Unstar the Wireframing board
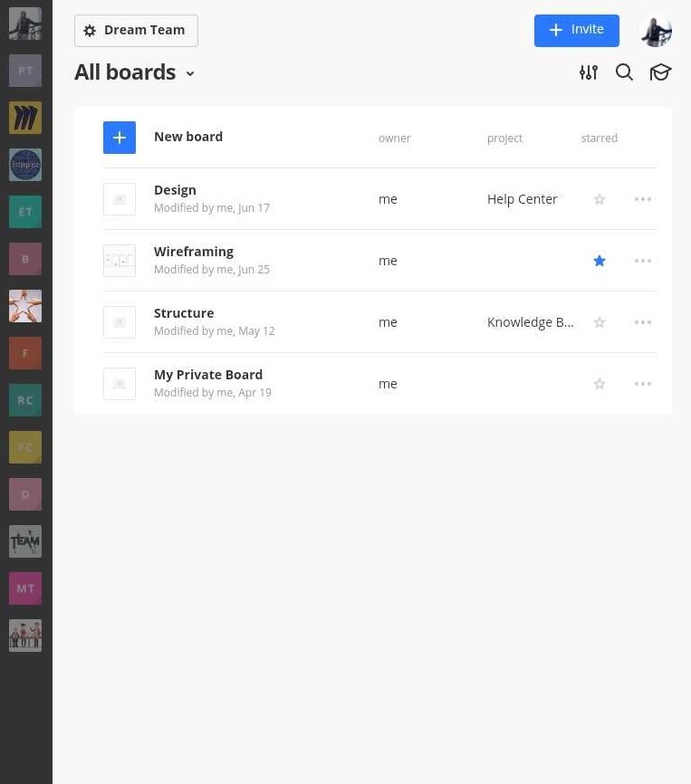691x784 pixels. (x=599, y=261)
